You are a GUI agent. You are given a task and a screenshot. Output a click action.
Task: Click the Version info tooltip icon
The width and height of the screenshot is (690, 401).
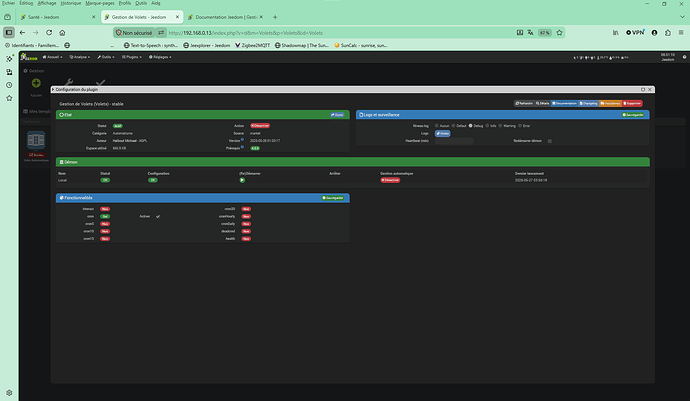click(242, 140)
